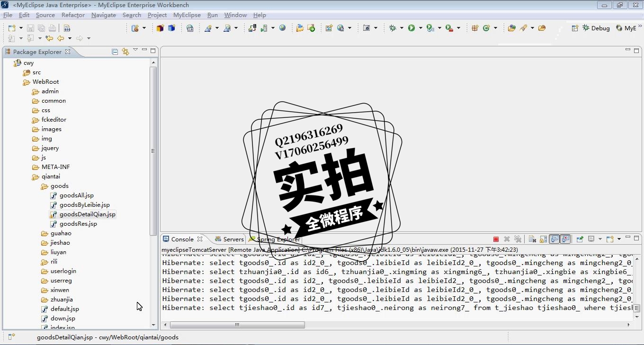Open the Run menu

coord(213,15)
